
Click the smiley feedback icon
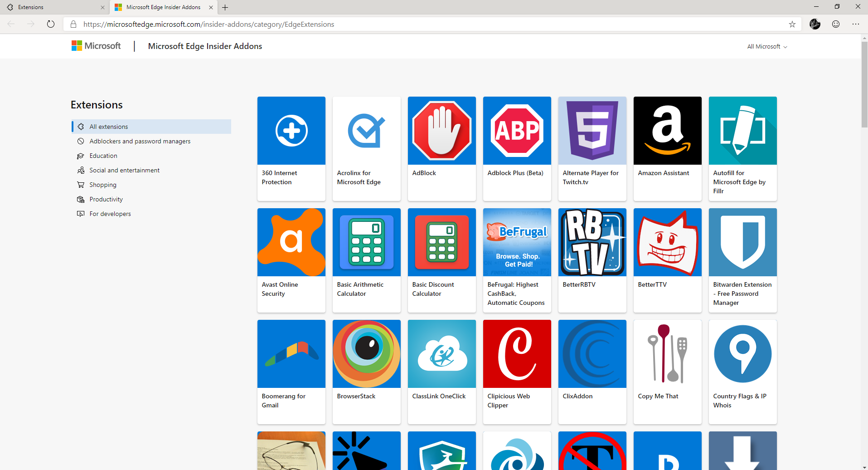(x=836, y=24)
